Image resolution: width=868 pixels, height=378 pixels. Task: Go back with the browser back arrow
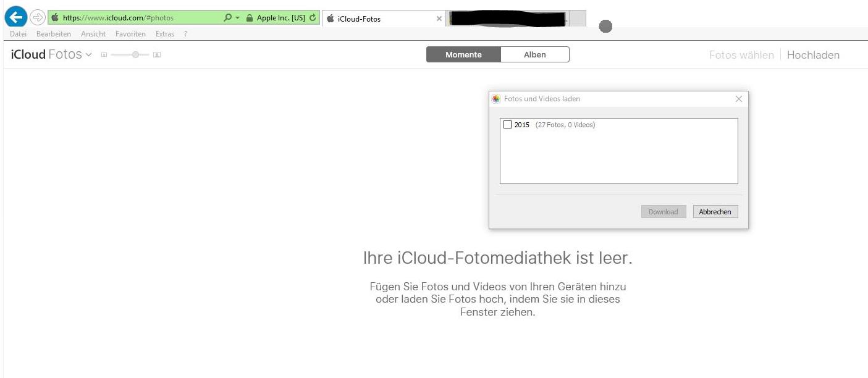pos(16,17)
